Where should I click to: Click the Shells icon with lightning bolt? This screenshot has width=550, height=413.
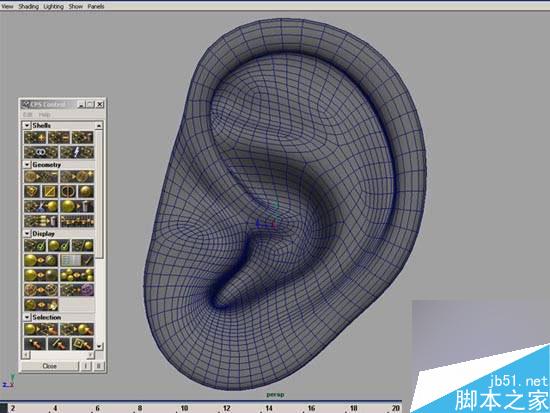click(x=77, y=152)
